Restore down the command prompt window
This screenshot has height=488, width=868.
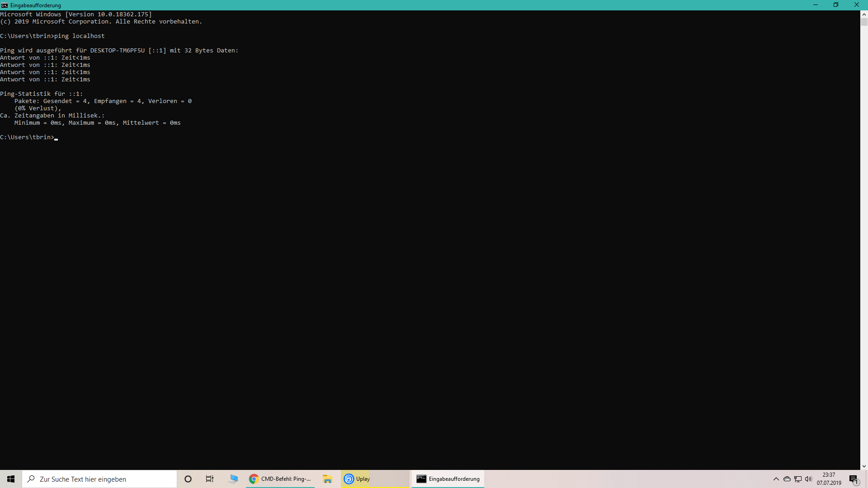(x=836, y=5)
